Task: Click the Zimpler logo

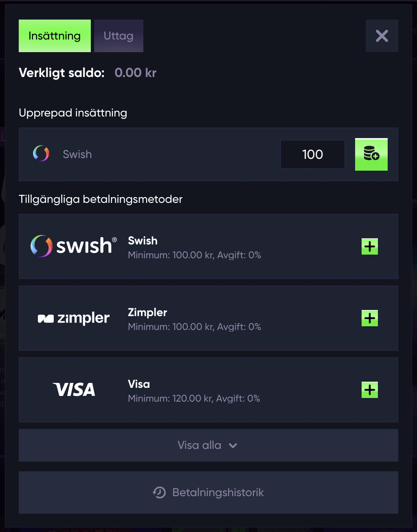Action: 73,318
